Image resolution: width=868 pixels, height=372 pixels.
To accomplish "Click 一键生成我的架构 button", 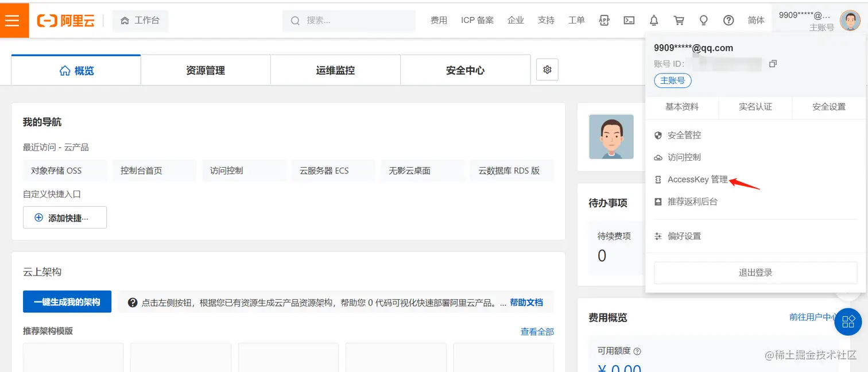I will click(67, 302).
